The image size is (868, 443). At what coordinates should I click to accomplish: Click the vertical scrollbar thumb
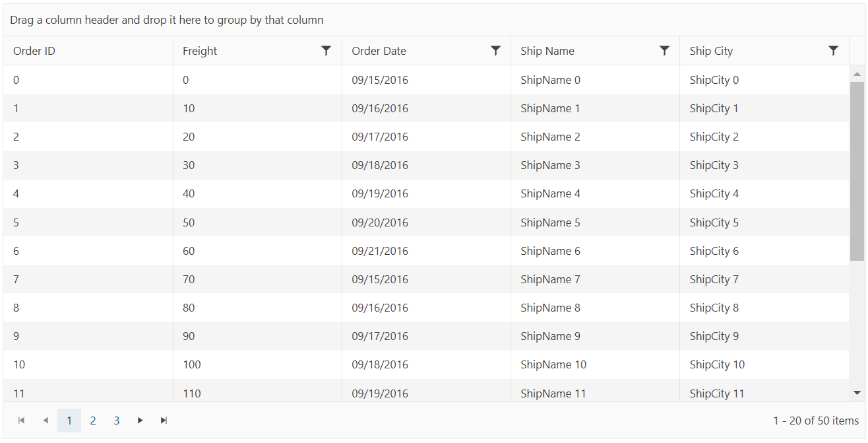pos(857,170)
